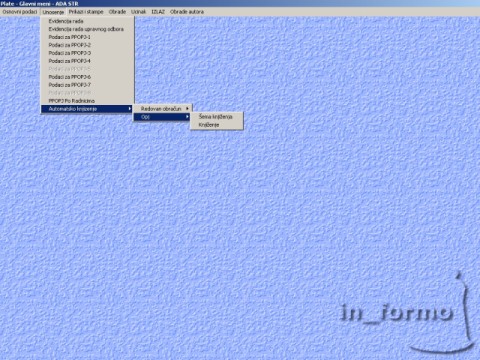The height and width of the screenshot is (360, 480).
Task: Open the Ucinak menu
Action: 138,12
